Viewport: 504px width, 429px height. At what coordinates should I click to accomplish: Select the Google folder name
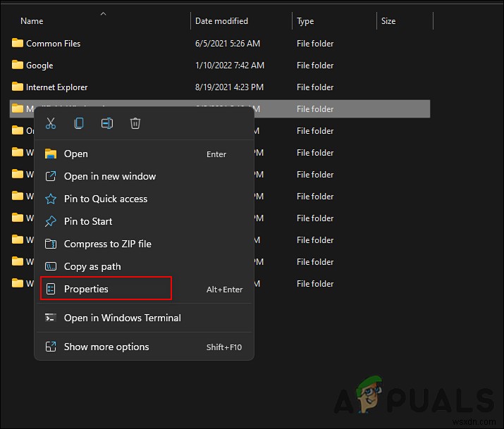pyautogui.click(x=39, y=66)
